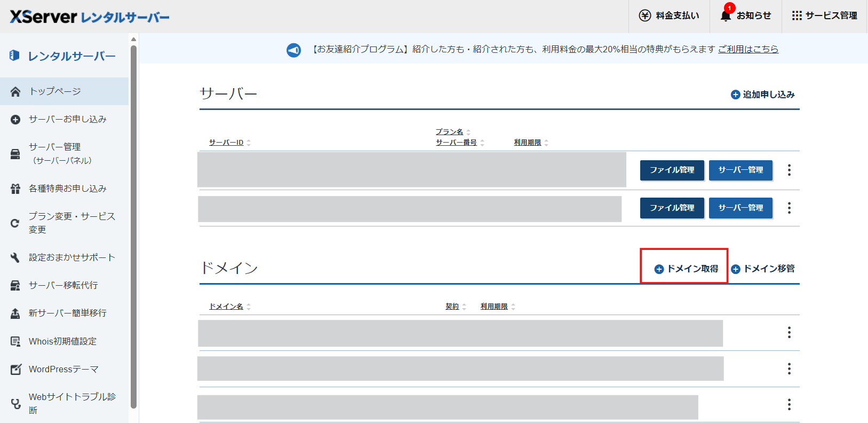
Task: Open サーバーお申し込み sidebar item
Action: 68,119
